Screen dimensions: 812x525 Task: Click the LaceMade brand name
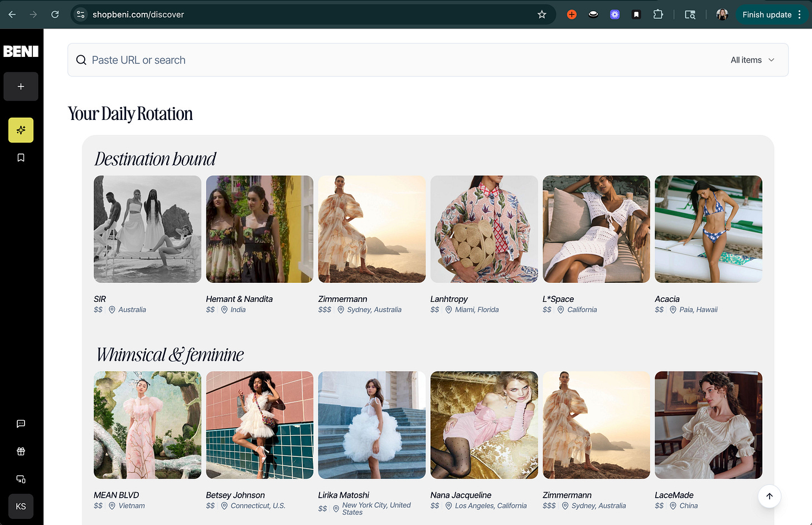coord(674,495)
